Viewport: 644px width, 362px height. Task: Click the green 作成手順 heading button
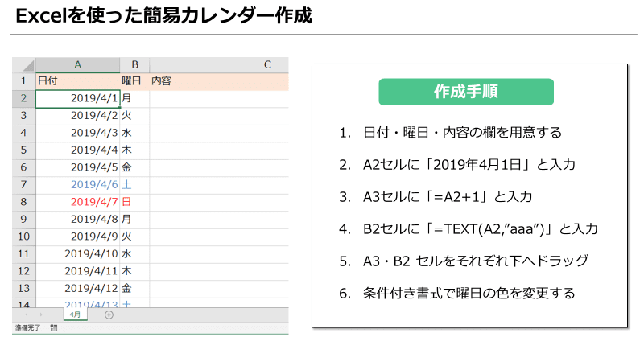(x=466, y=92)
